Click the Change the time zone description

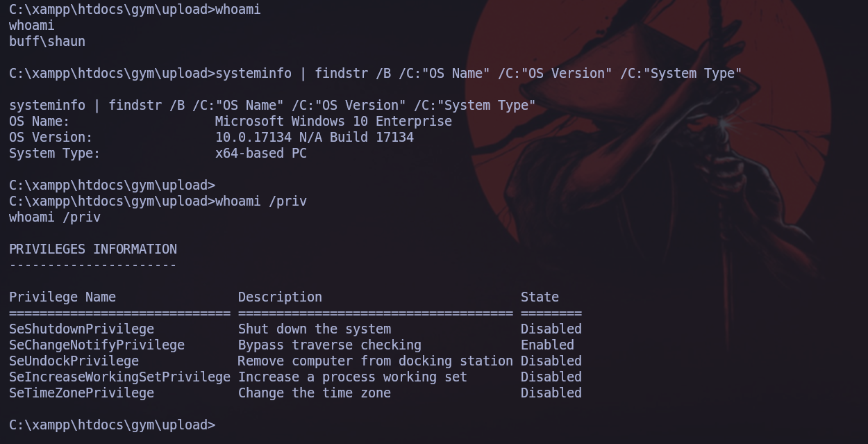[x=315, y=393]
